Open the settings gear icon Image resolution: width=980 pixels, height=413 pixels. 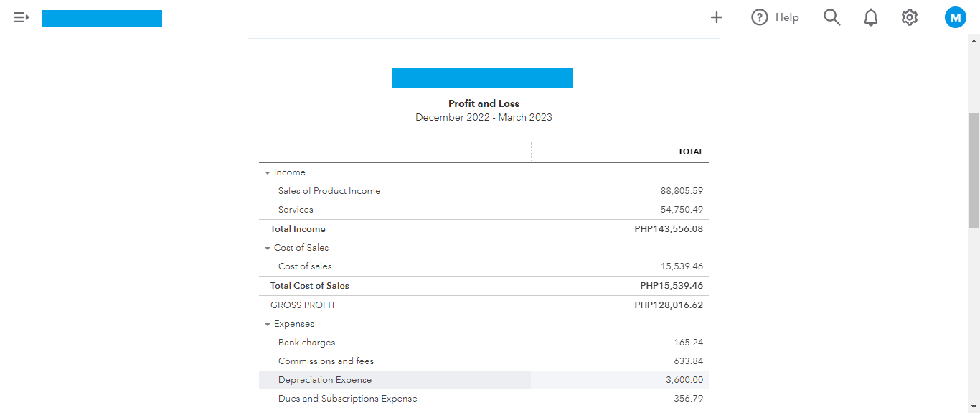[910, 17]
